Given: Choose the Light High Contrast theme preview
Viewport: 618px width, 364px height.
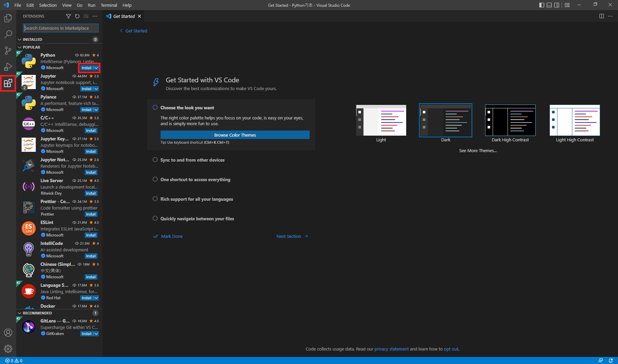Looking at the screenshot, I should (575, 120).
